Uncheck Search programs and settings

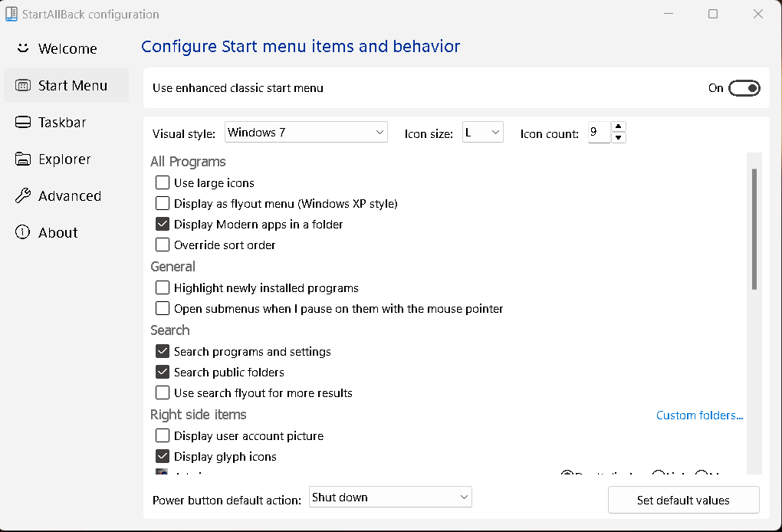click(163, 352)
